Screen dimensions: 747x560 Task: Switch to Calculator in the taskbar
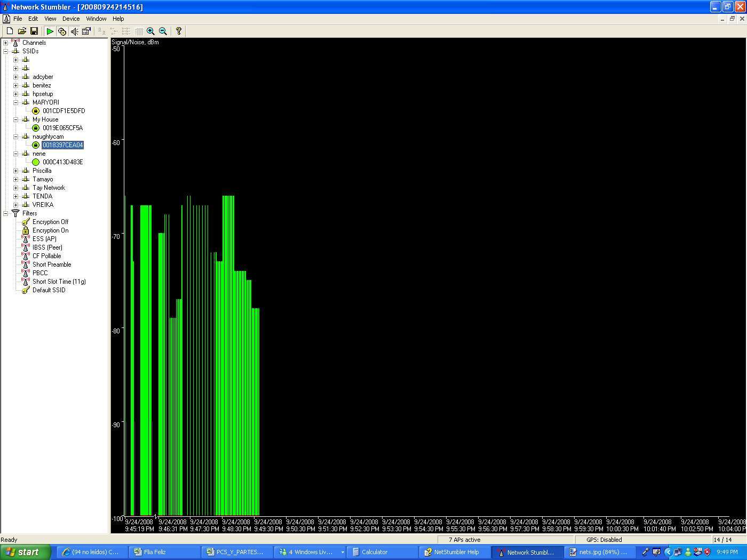coord(382,552)
